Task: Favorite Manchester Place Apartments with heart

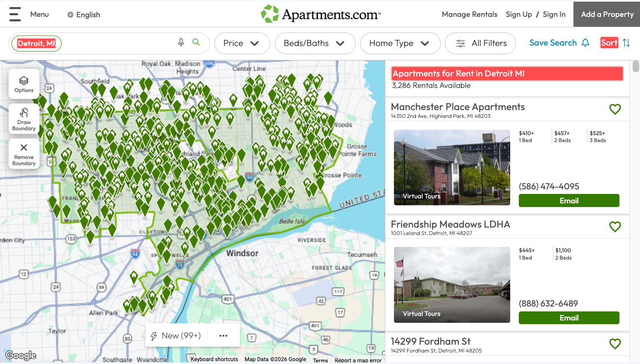Action: [x=615, y=109]
